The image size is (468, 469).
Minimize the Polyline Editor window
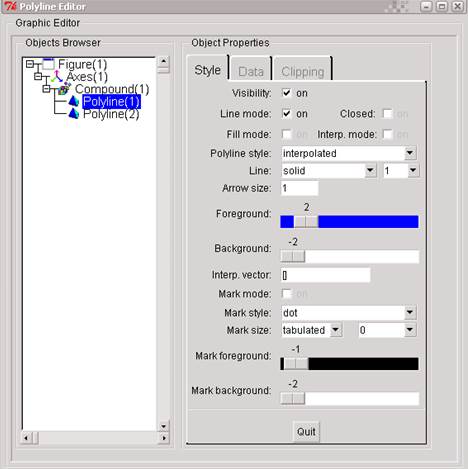(426, 6)
